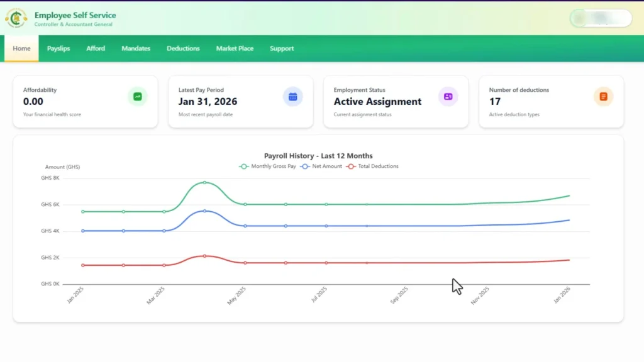Click the Active Assignment status text

(377, 101)
